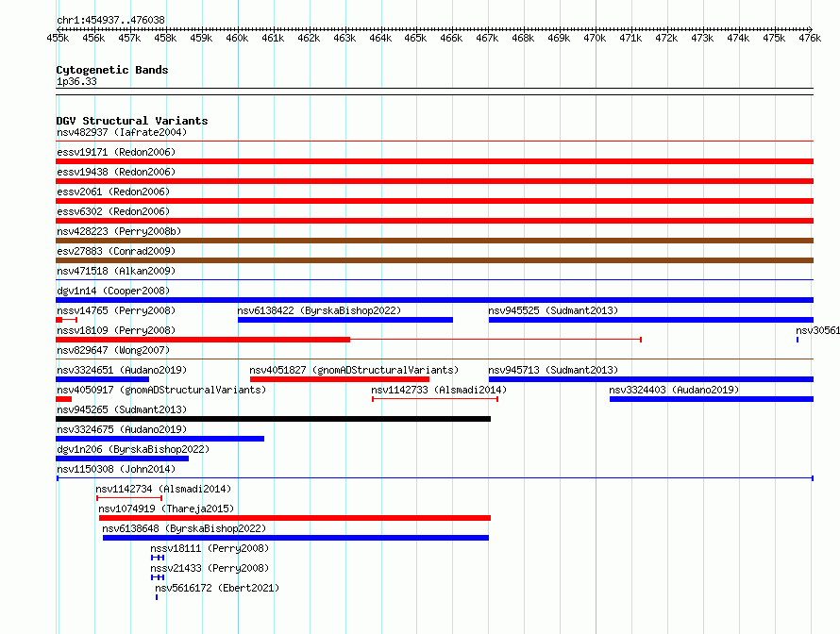Select the nsv945713 (Sudmant2013) blue bar
Viewport: 840px width, 634px height.
point(651,379)
